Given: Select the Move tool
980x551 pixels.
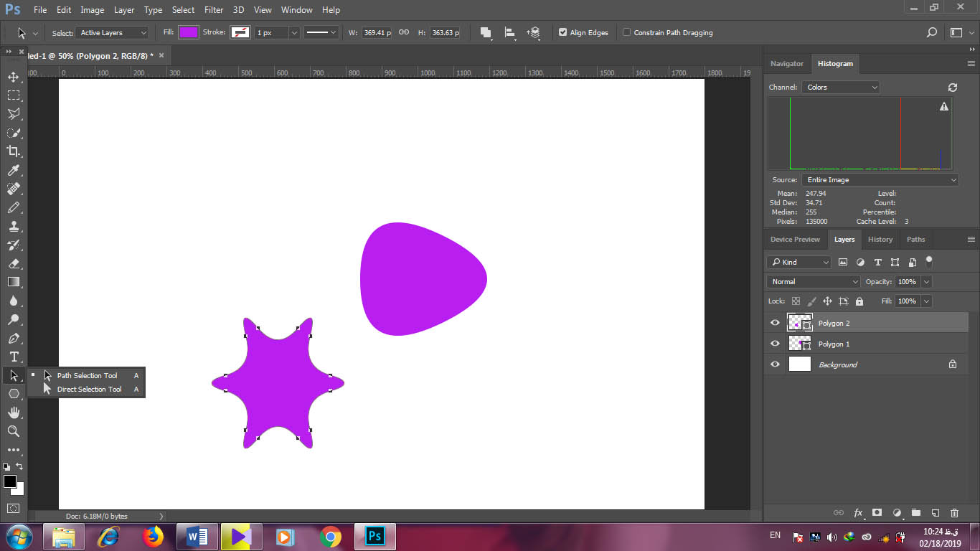Looking at the screenshot, I should tap(14, 77).
